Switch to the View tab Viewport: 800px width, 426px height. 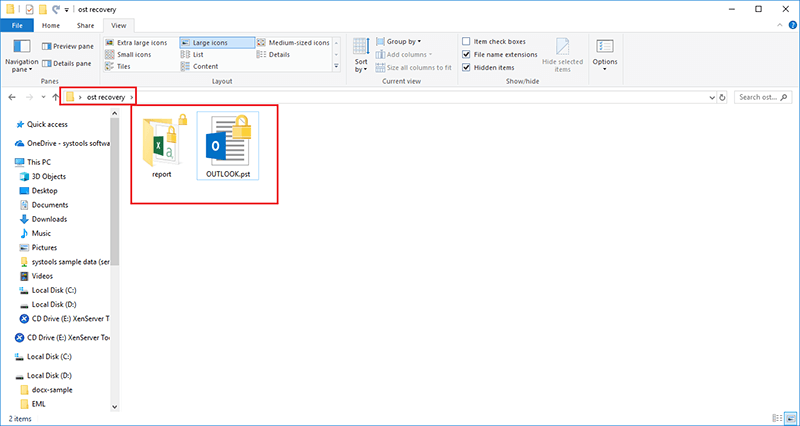tap(119, 26)
